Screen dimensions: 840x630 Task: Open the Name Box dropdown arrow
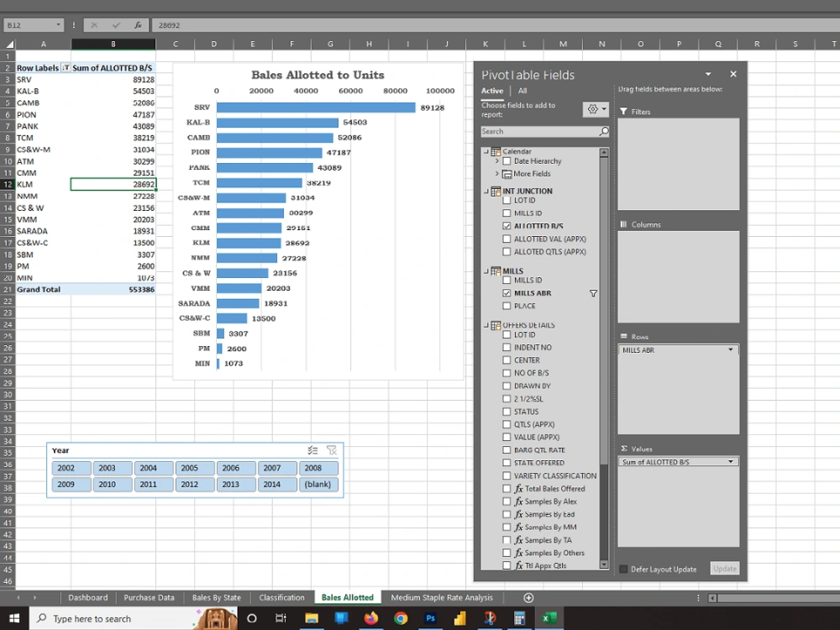(58, 25)
